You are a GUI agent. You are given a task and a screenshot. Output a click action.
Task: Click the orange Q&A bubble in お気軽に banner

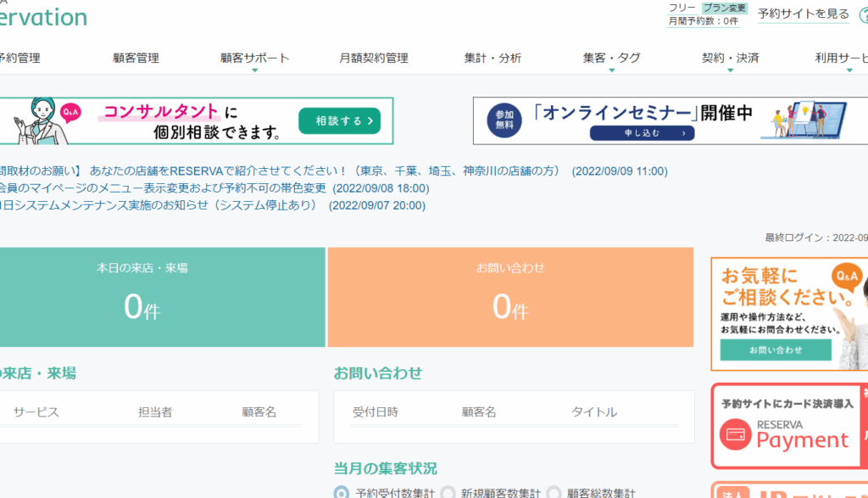click(848, 277)
